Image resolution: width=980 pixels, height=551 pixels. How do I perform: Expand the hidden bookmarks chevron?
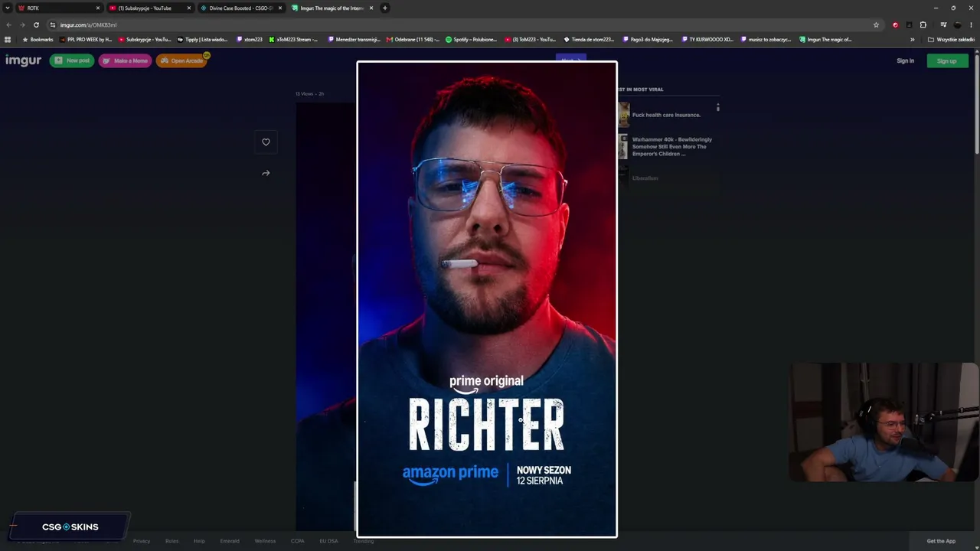(x=912, y=39)
